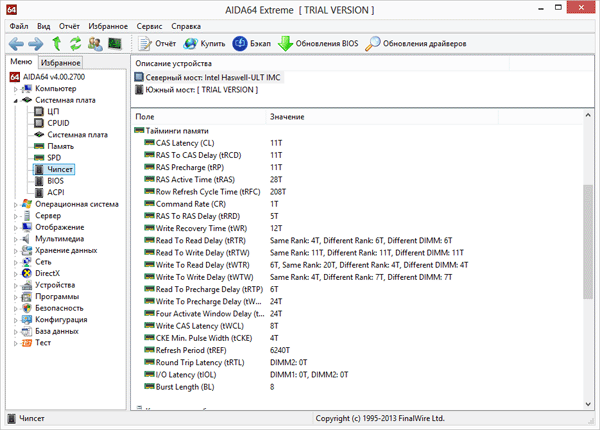Click the Программы tree icon
The image size is (600, 430).
click(27, 296)
